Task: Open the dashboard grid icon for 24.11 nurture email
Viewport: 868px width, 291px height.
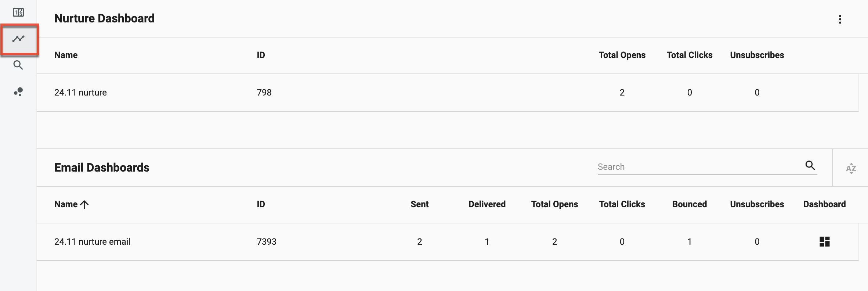Action: [825, 241]
